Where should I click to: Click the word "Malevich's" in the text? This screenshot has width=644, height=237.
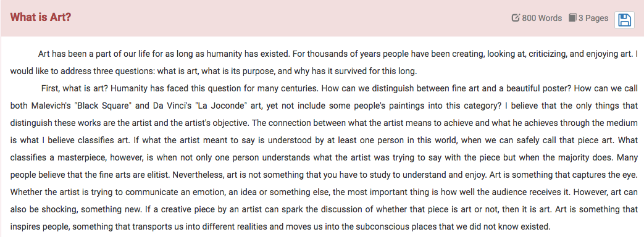pos(51,106)
